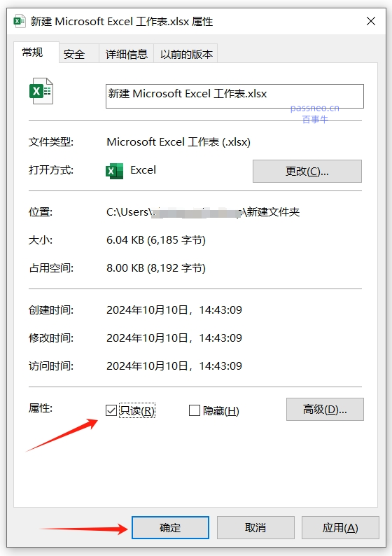This screenshot has height=556, width=392.
Task: Click the file name input field
Action: pyautogui.click(x=234, y=96)
